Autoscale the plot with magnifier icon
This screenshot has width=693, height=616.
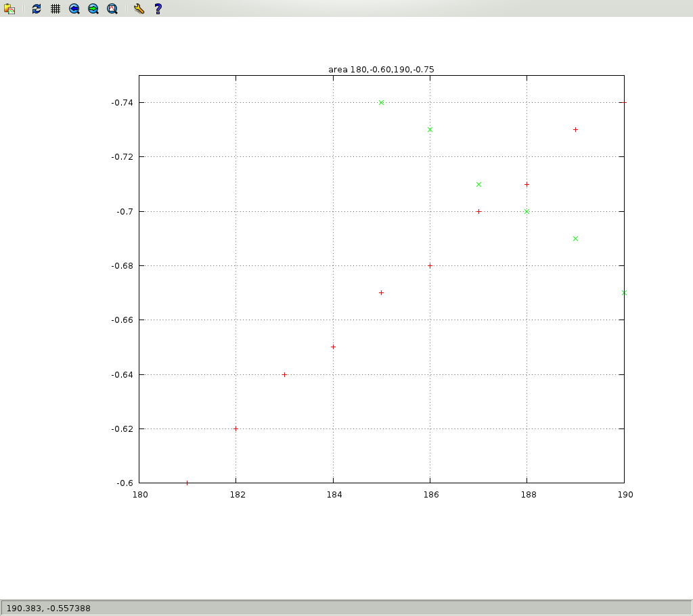point(112,9)
